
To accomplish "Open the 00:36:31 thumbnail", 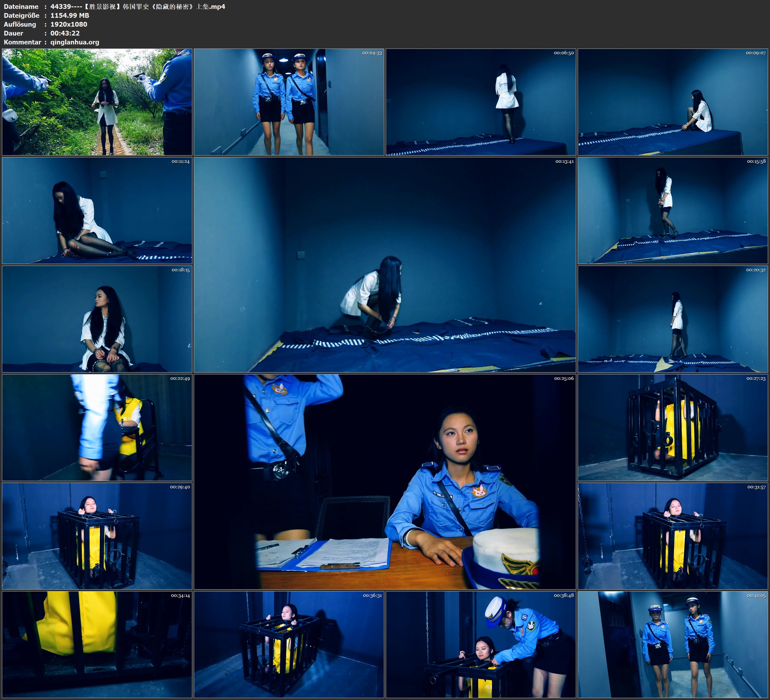I will 289,644.
